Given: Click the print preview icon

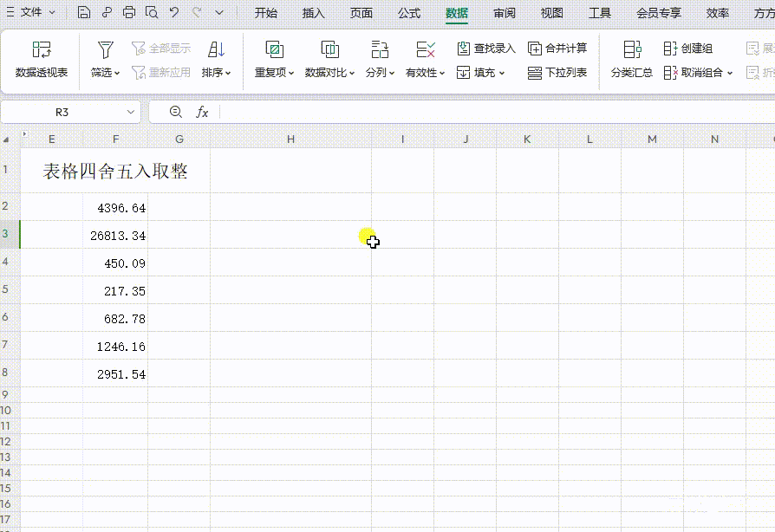Looking at the screenshot, I should (152, 12).
